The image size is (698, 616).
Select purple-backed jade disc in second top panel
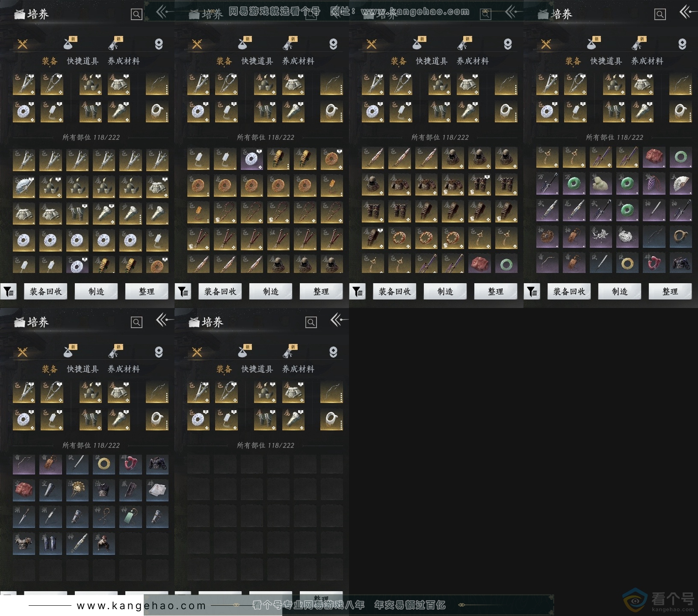(x=252, y=158)
